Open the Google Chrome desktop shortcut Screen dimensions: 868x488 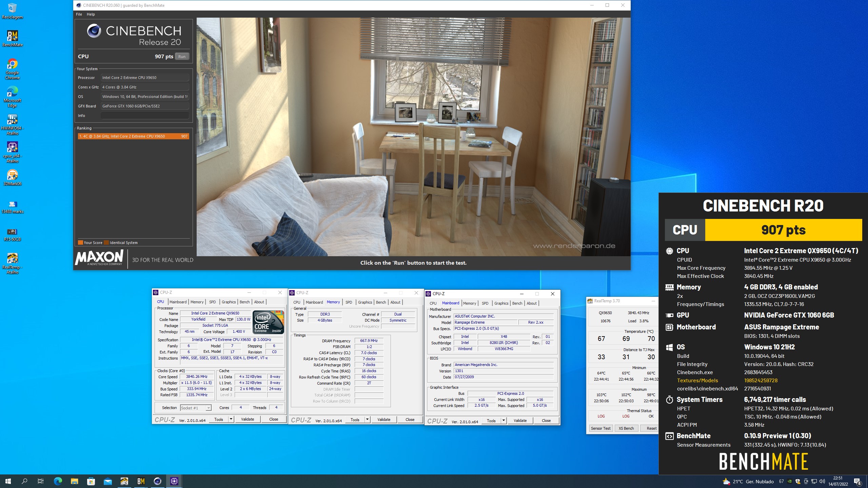pyautogui.click(x=12, y=69)
